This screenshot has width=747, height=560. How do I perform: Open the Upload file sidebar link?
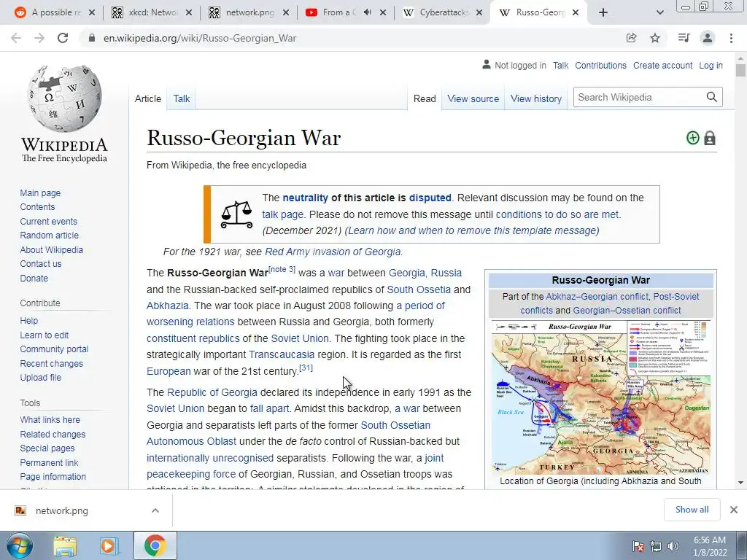click(x=41, y=377)
